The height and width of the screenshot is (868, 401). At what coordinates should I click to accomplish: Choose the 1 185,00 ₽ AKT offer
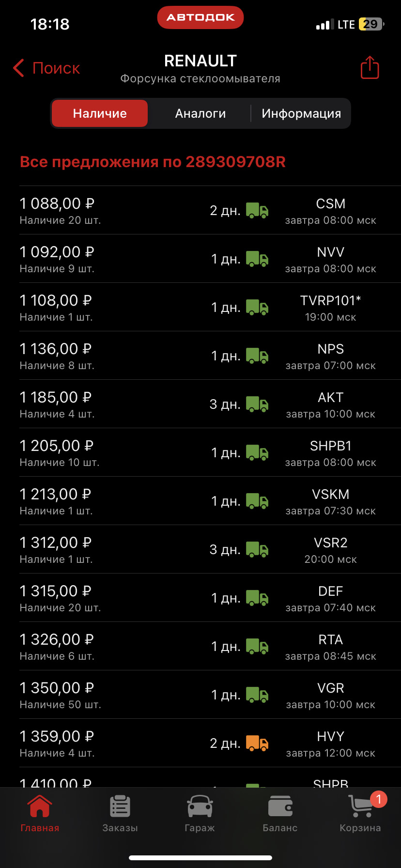(210, 404)
